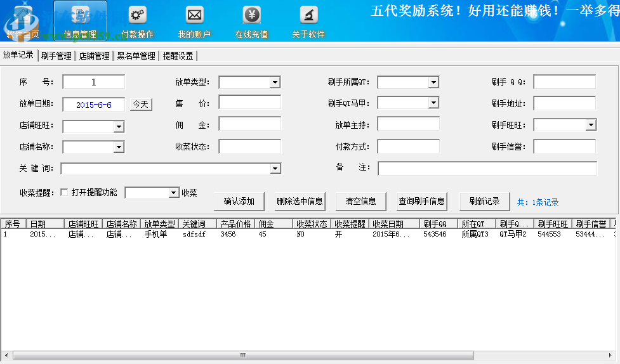Click the 刷手QQ column header
The image size is (620, 364).
[x=439, y=224]
